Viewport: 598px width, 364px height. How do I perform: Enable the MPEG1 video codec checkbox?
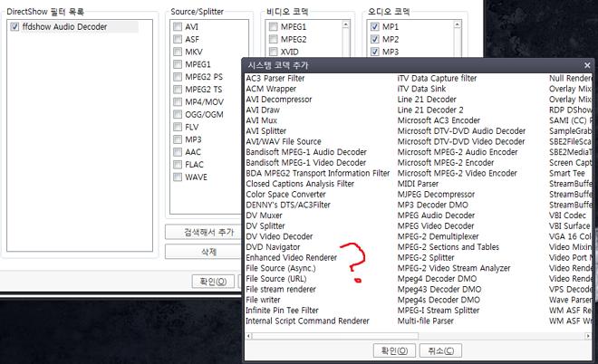[273, 26]
